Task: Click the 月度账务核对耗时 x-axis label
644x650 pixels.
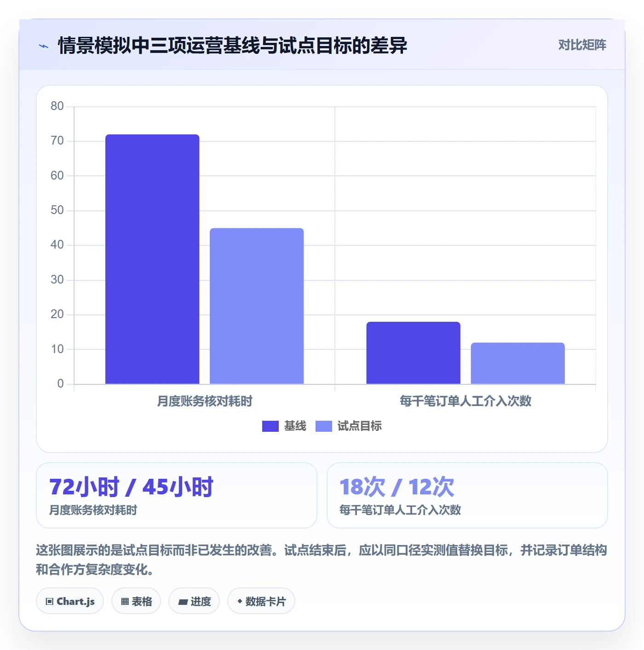Action: pos(205,401)
